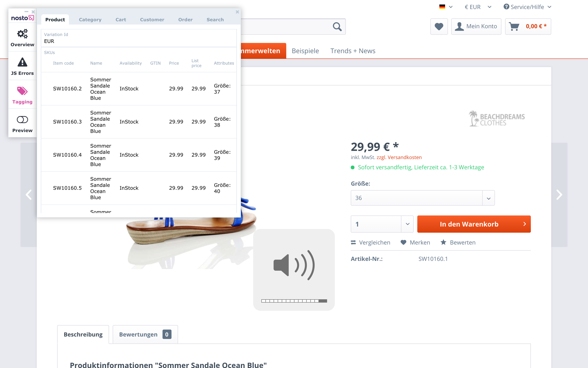This screenshot has height=368, width=588.
Task: Open the Nosto Overview gear icon
Action: (x=22, y=34)
